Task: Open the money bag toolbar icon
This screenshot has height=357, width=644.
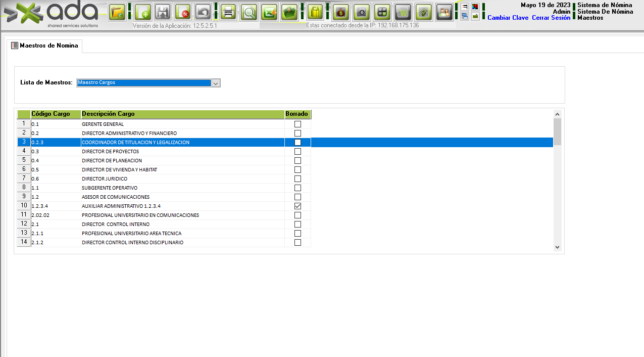Action: [x=341, y=12]
